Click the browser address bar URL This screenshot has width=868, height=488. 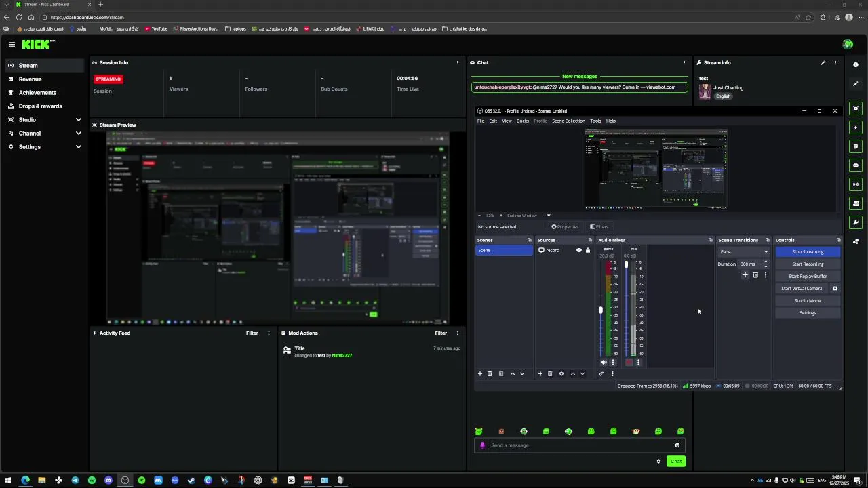(87, 17)
